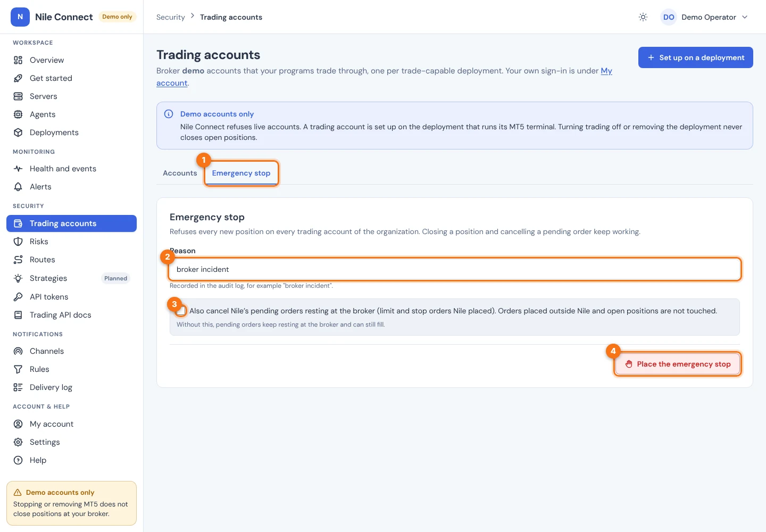Screen dimensions: 766x532
Task: Click the warning icon in sidebar demo notice
Action: (18, 493)
